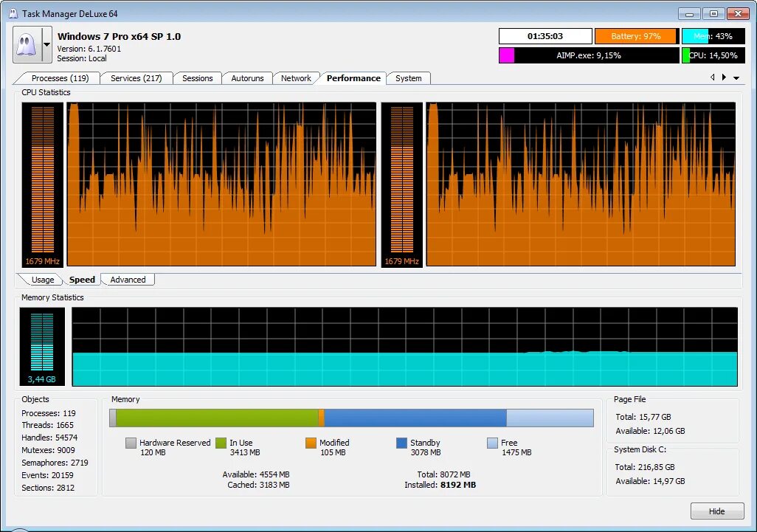The image size is (757, 532).
Task: Click System Disk C: Available: 14,97 GB
Action: [x=650, y=481]
